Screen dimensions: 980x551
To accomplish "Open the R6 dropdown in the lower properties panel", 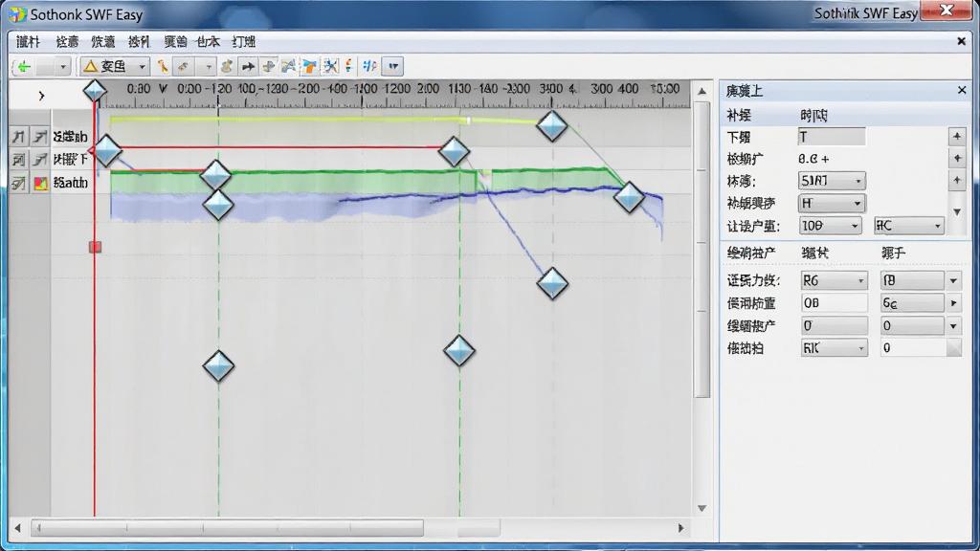I will (x=834, y=280).
